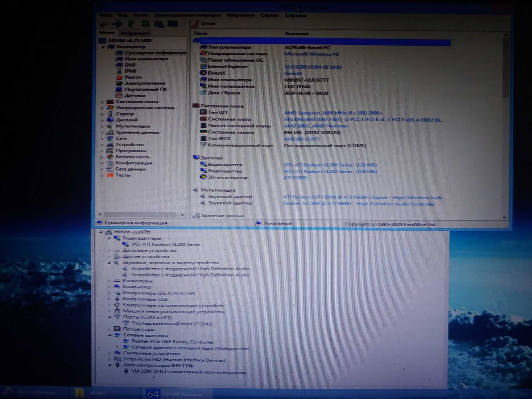The height and width of the screenshot is (399, 532).
Task: Select Суммарная информация in the tree
Action: 156,53
